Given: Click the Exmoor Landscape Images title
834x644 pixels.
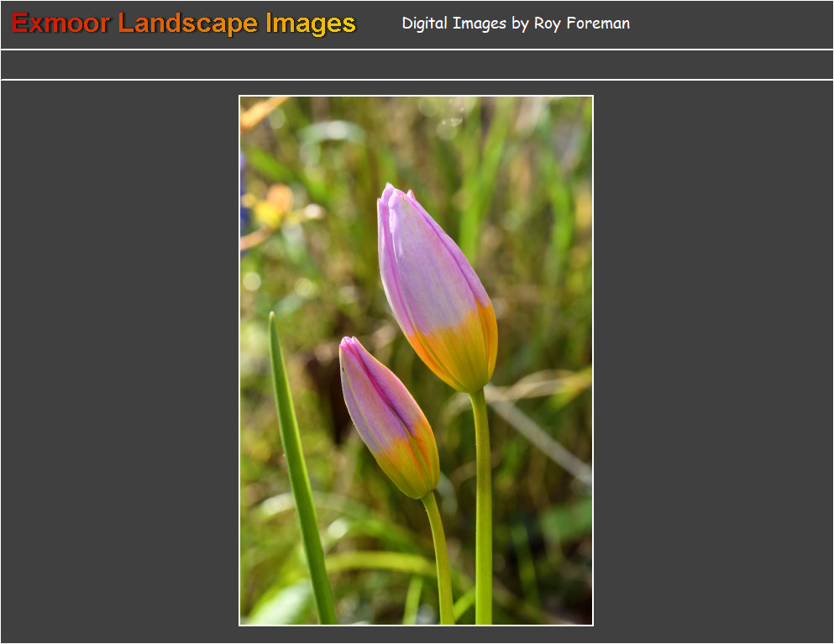Looking at the screenshot, I should [184, 24].
